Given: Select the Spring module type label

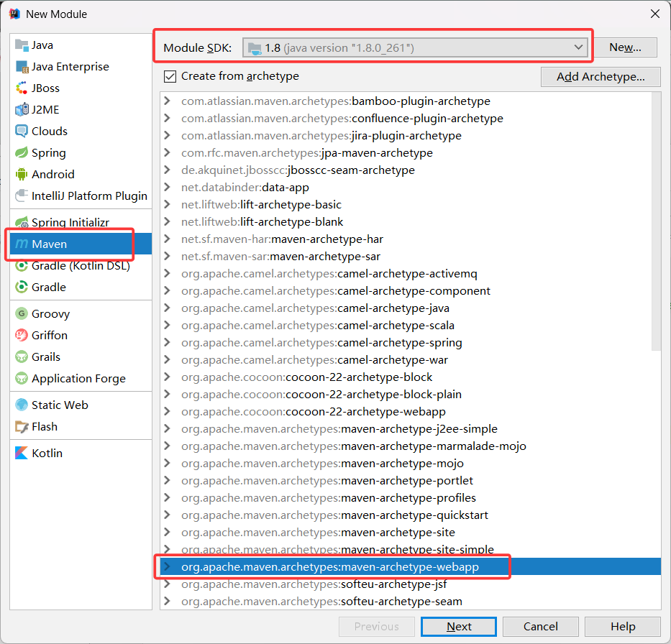Looking at the screenshot, I should coord(49,152).
